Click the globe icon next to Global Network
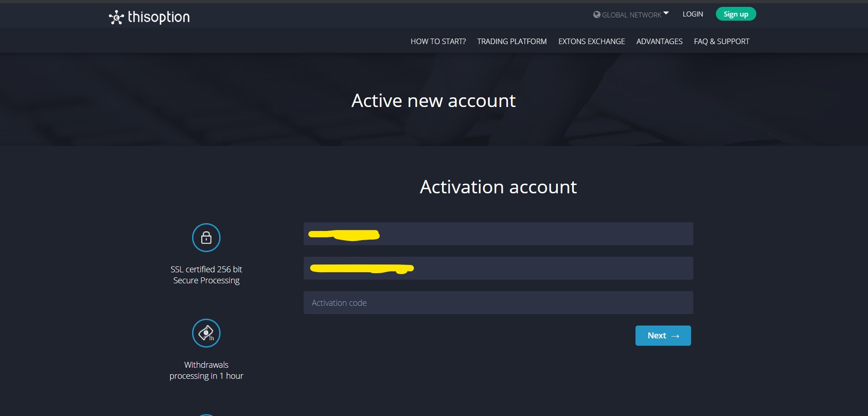This screenshot has width=868, height=416. click(x=596, y=15)
